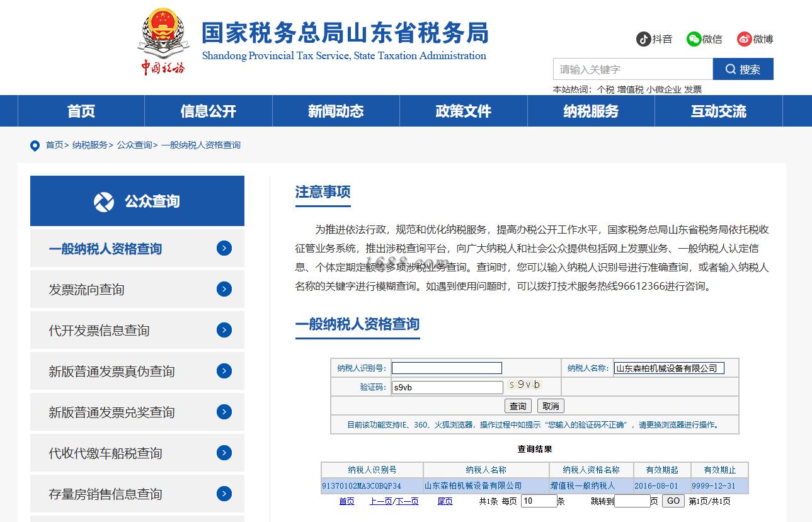Click the arrow icon beside 代开发票信息查询
This screenshot has height=522, width=812.
(224, 330)
